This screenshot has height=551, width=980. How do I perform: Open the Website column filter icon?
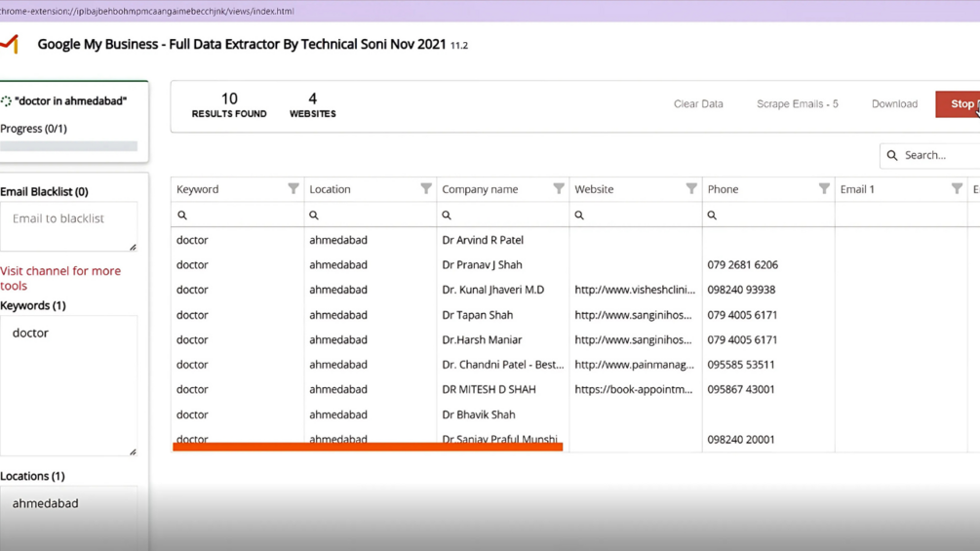(691, 188)
